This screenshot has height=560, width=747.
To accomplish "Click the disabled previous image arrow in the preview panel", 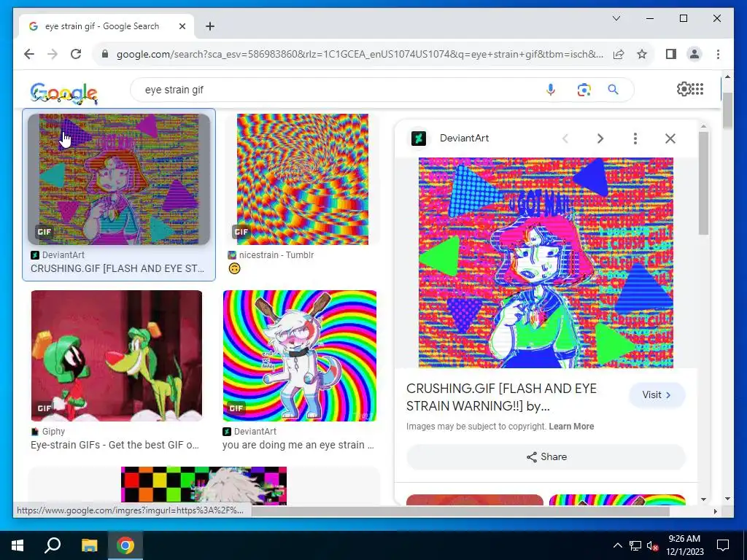I will tap(565, 138).
